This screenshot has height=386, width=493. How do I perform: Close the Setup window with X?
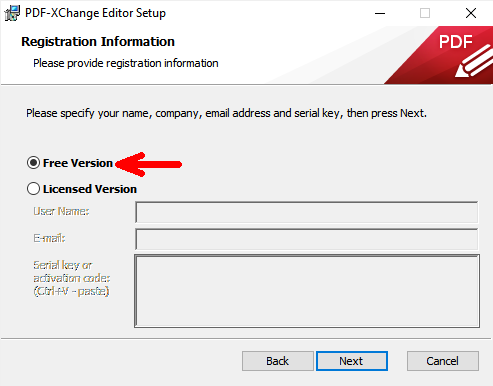point(471,13)
